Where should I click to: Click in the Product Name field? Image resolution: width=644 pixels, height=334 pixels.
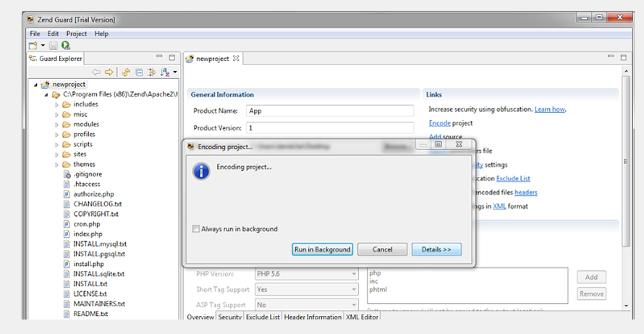tap(330, 111)
